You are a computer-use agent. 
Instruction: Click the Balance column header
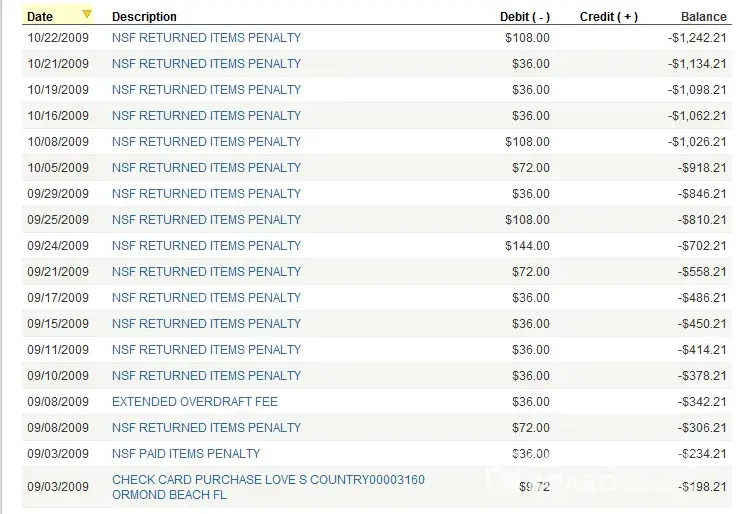click(703, 17)
